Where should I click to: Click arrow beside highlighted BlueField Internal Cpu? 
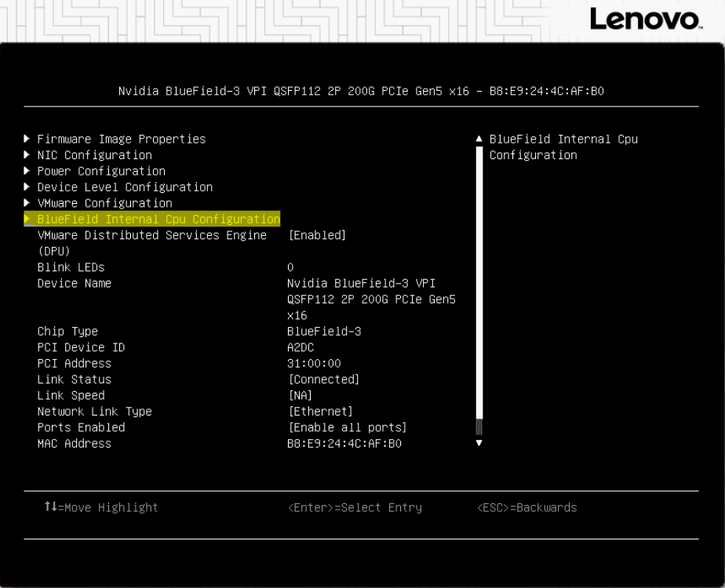click(27, 219)
